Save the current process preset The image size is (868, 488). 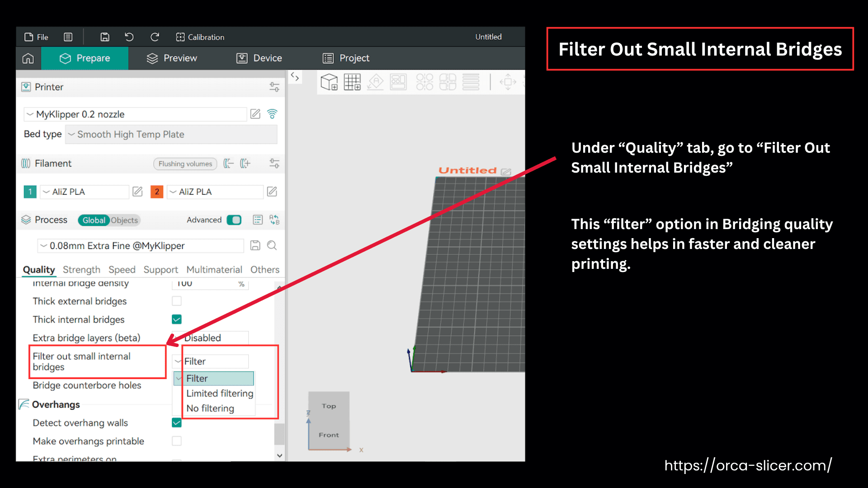(255, 245)
